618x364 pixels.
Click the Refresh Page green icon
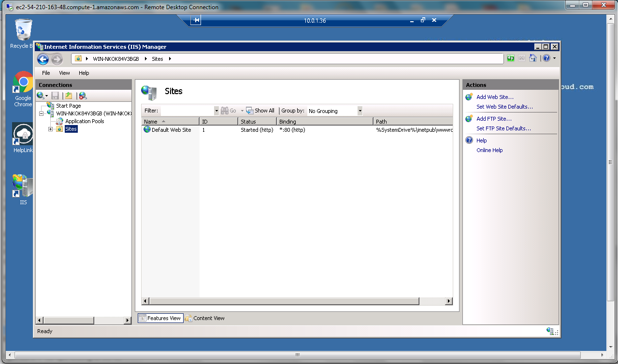tap(511, 58)
